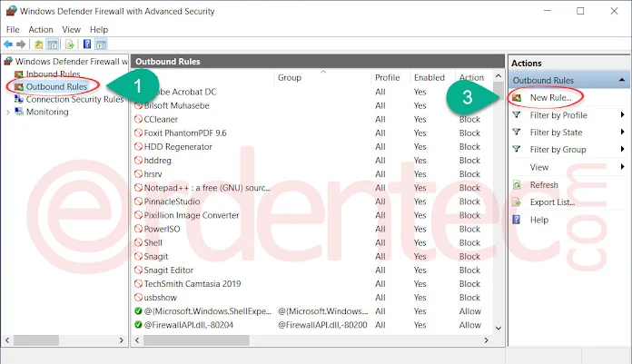
Task: Click the Filter by Group funnel icon
Action: [517, 149]
